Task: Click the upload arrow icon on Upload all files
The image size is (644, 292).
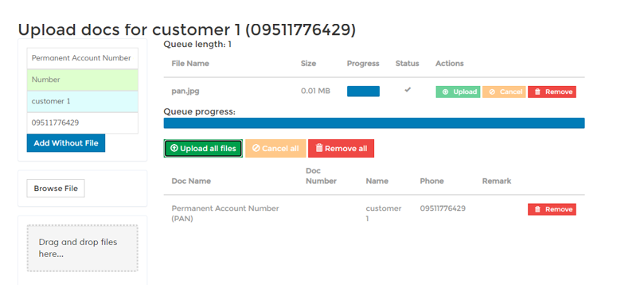Action: [174, 148]
